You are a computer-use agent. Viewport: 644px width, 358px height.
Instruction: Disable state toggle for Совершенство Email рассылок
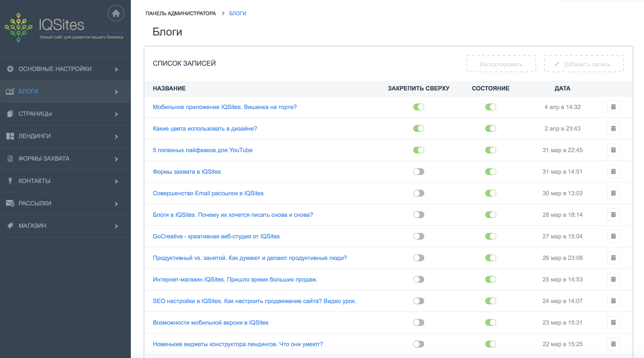[x=491, y=193]
